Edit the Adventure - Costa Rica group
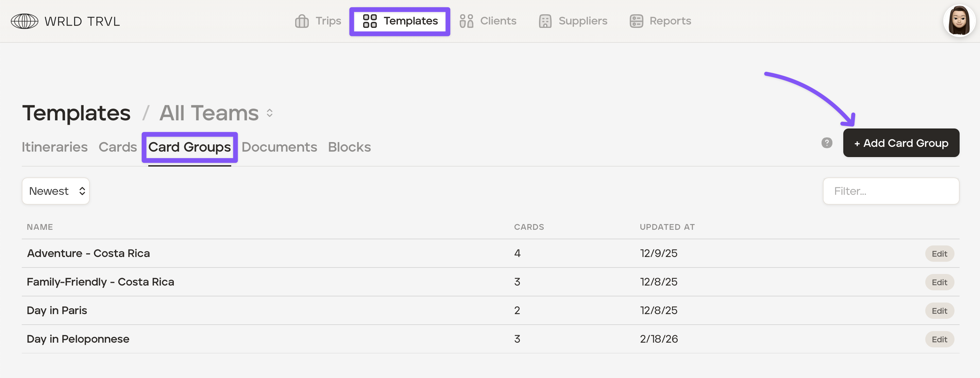This screenshot has width=980, height=378. pyautogui.click(x=939, y=254)
